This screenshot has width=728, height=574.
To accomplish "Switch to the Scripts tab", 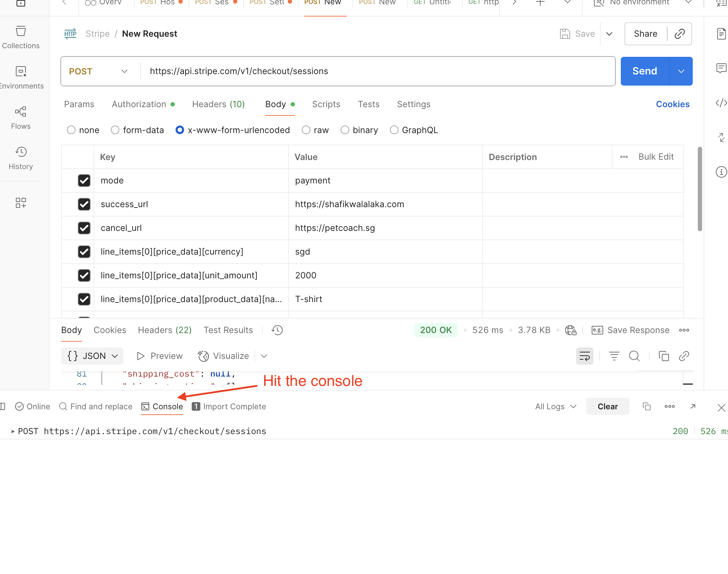I will pyautogui.click(x=326, y=104).
